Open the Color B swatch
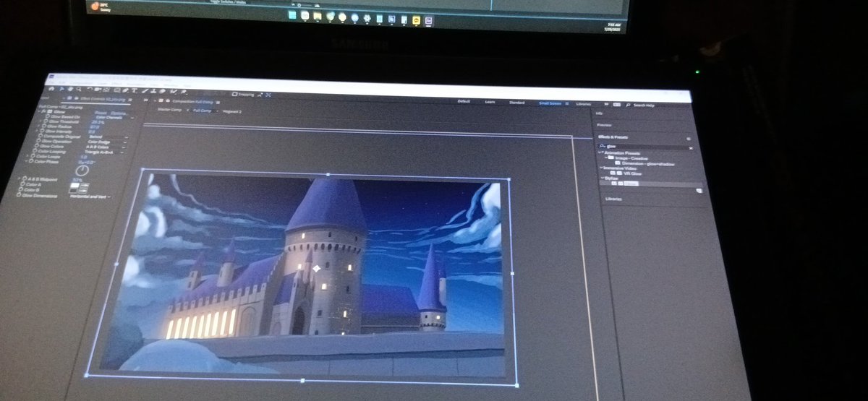 point(74,191)
